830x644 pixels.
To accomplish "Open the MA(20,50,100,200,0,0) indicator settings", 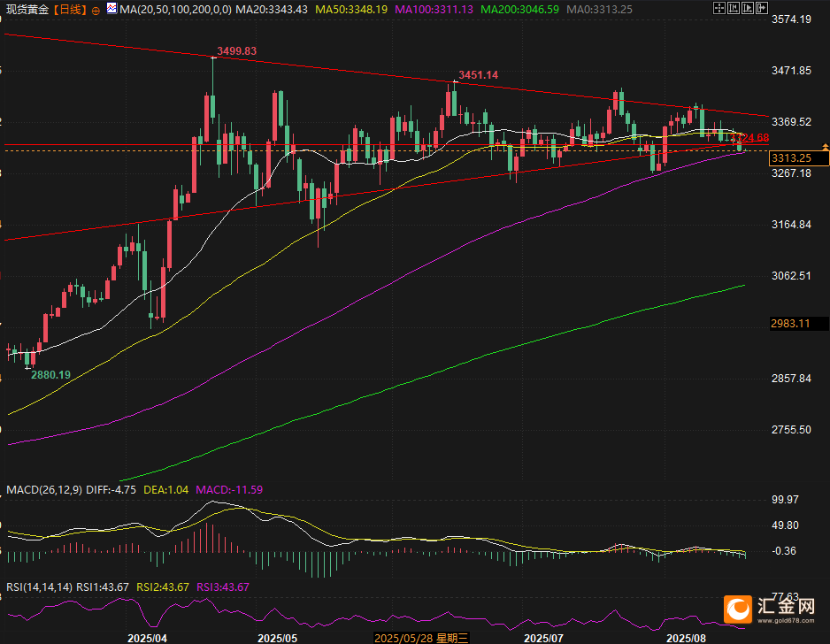I will [x=172, y=10].
